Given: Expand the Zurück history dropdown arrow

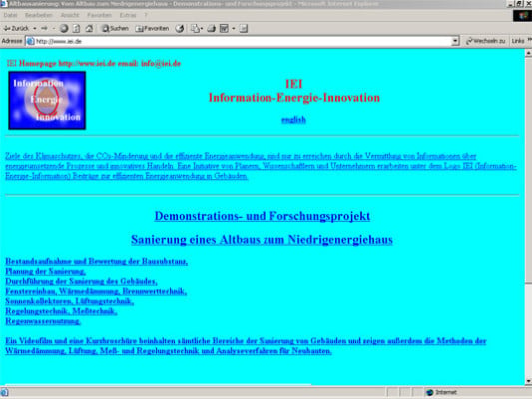Looking at the screenshot, I should point(35,29).
